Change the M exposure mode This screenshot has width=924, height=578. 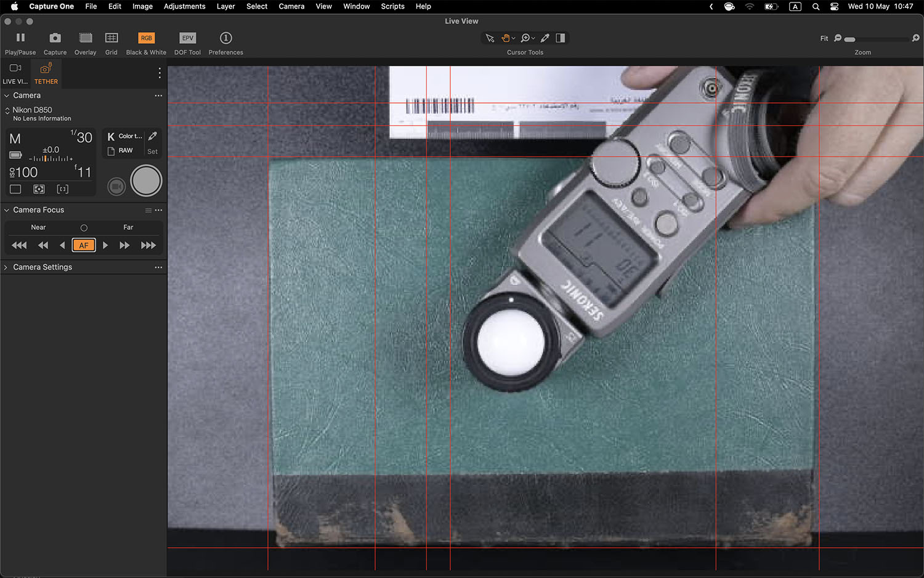click(15, 139)
